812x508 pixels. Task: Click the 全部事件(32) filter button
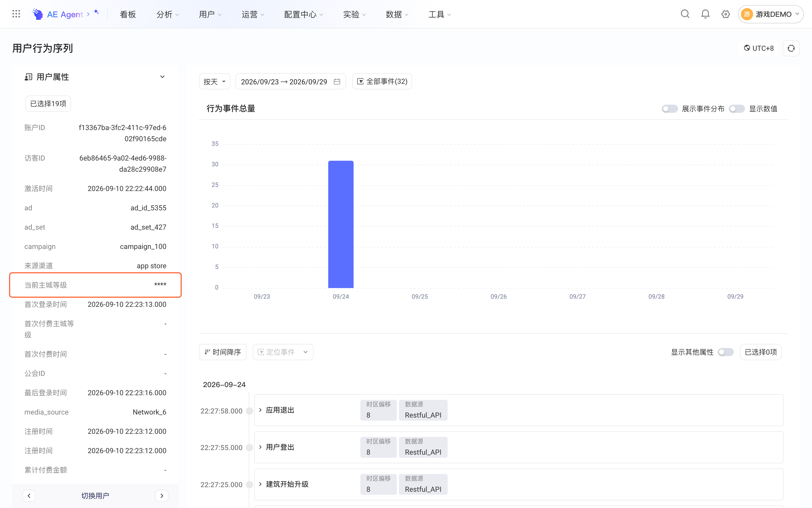(382, 82)
